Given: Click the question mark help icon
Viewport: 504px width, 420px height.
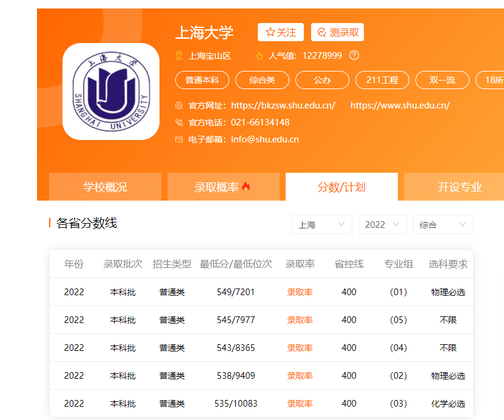Looking at the screenshot, I should pyautogui.click(x=354, y=56).
